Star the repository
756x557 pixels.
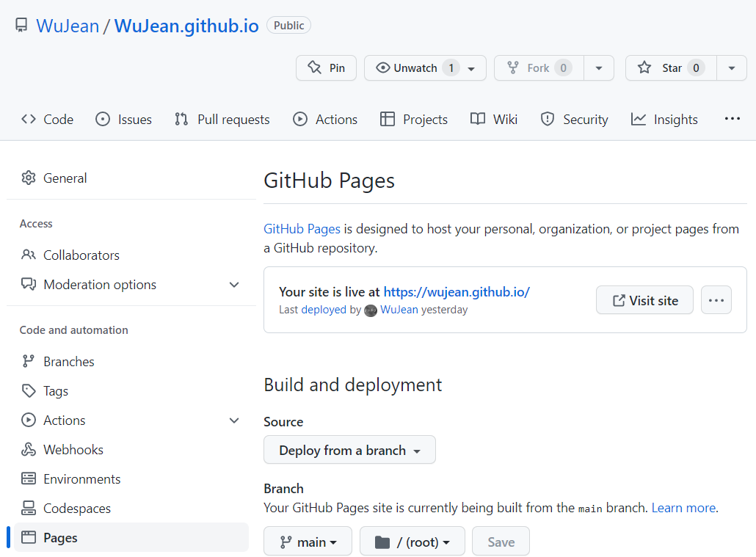tap(671, 68)
